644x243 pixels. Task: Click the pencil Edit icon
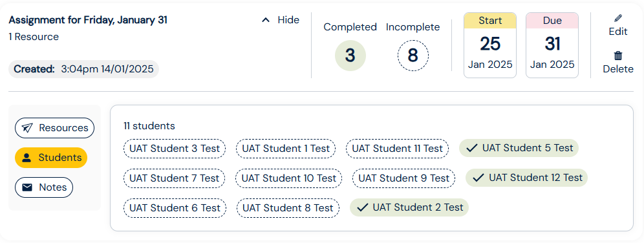pyautogui.click(x=618, y=18)
